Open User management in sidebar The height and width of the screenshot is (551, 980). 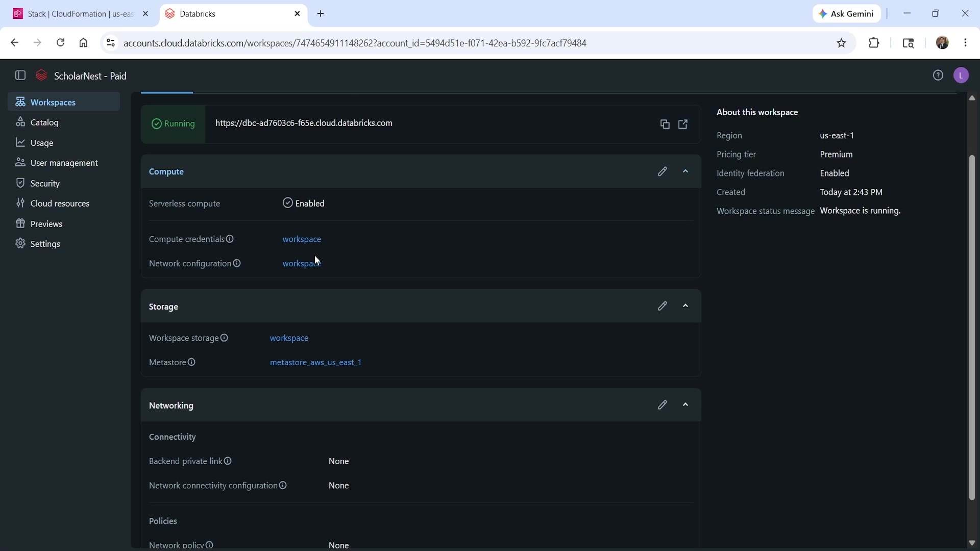pos(64,163)
